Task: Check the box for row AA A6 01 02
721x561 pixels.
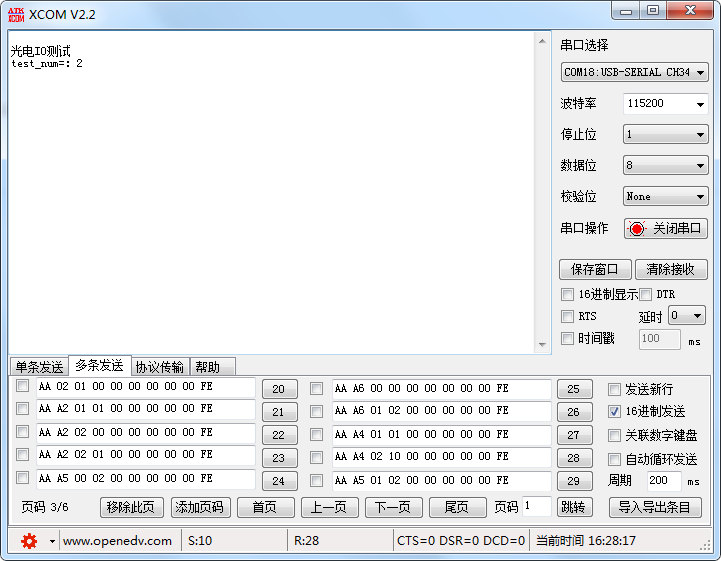Action: coord(316,411)
